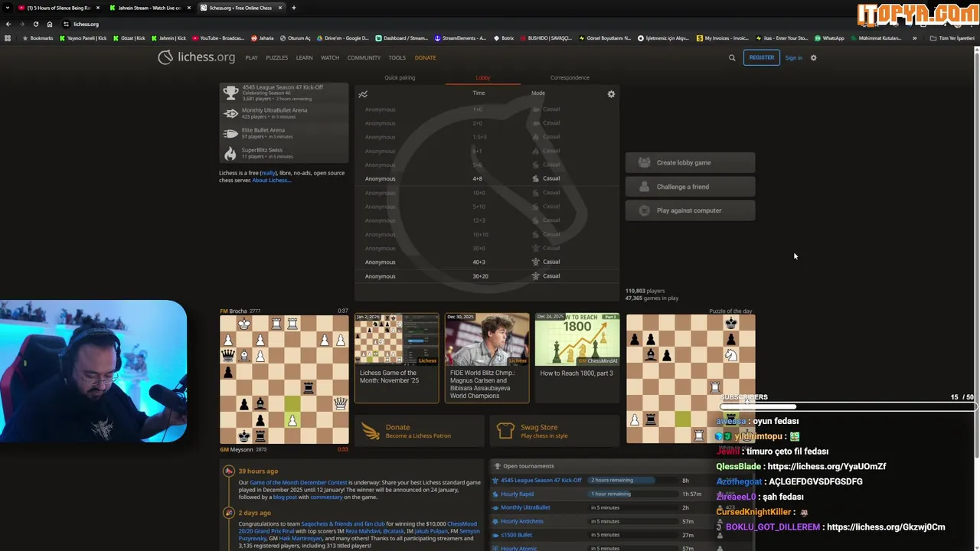980x551 pixels.
Task: Open the Hourly Antichess tournament link
Action: 522,521
